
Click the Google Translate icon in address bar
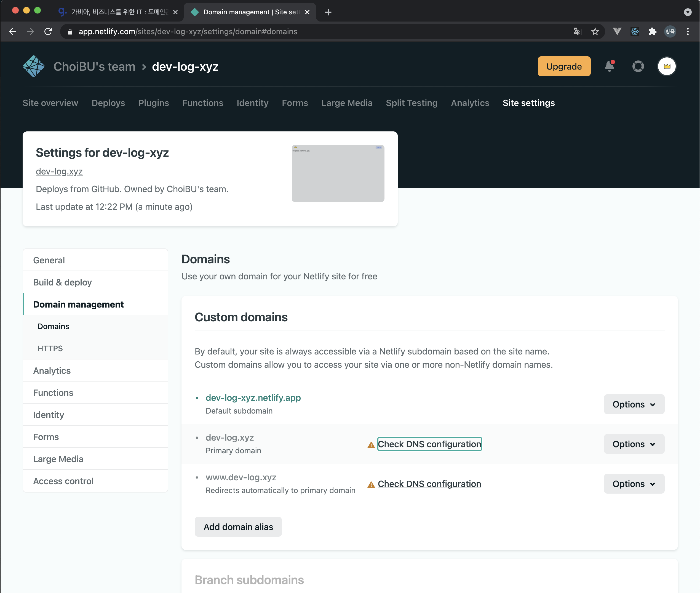[577, 31]
